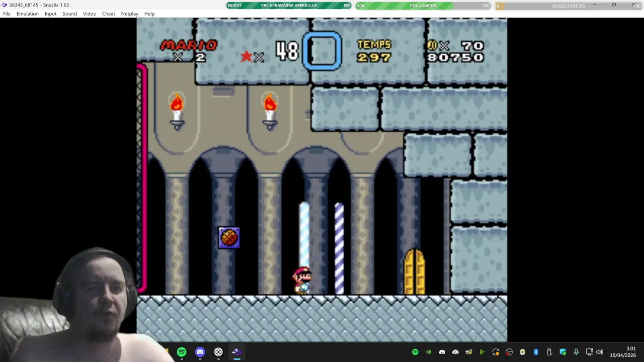Click the microphone tray icon
Viewport: 644px width, 362px height.
point(576,352)
